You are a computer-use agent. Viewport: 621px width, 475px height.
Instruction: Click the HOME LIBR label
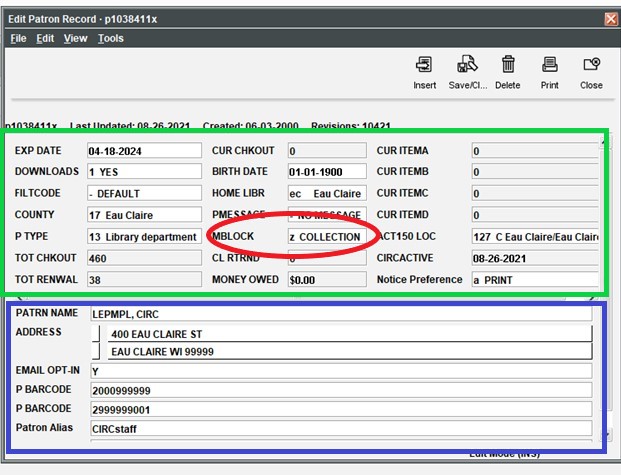point(238,193)
